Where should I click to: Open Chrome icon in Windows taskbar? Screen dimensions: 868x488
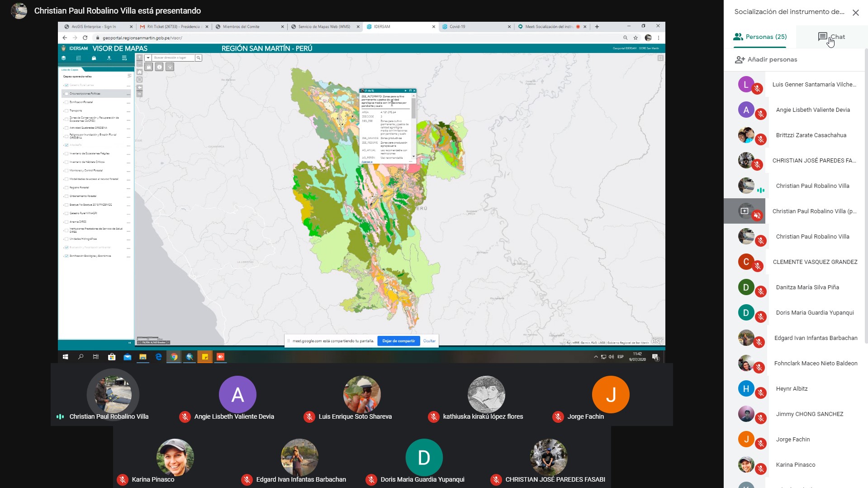tap(174, 357)
